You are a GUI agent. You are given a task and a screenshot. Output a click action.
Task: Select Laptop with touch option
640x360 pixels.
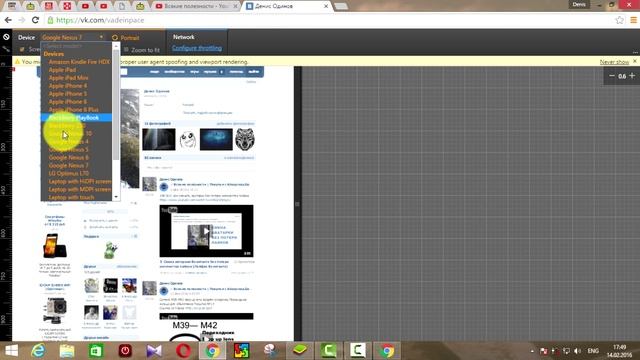pyautogui.click(x=71, y=198)
